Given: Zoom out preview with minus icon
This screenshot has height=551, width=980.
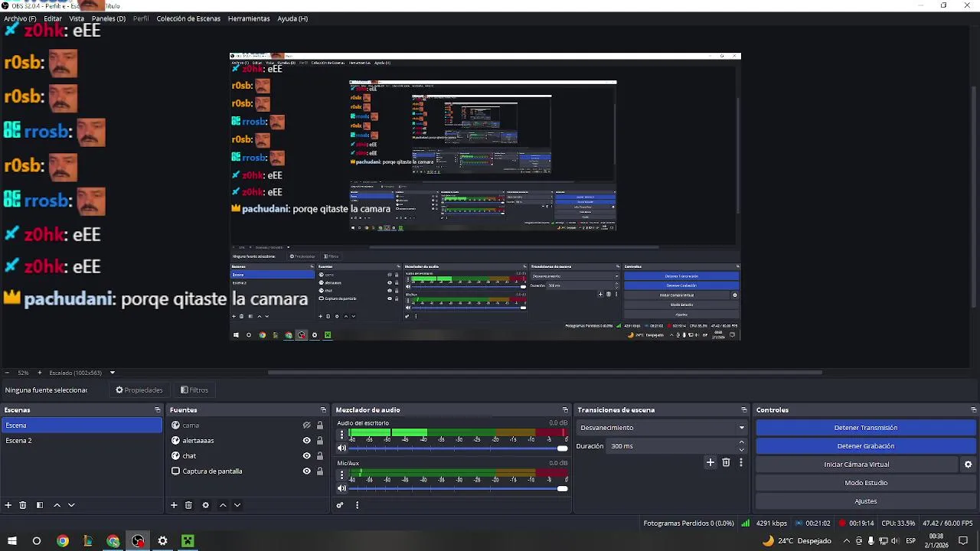Looking at the screenshot, I should [x=7, y=373].
